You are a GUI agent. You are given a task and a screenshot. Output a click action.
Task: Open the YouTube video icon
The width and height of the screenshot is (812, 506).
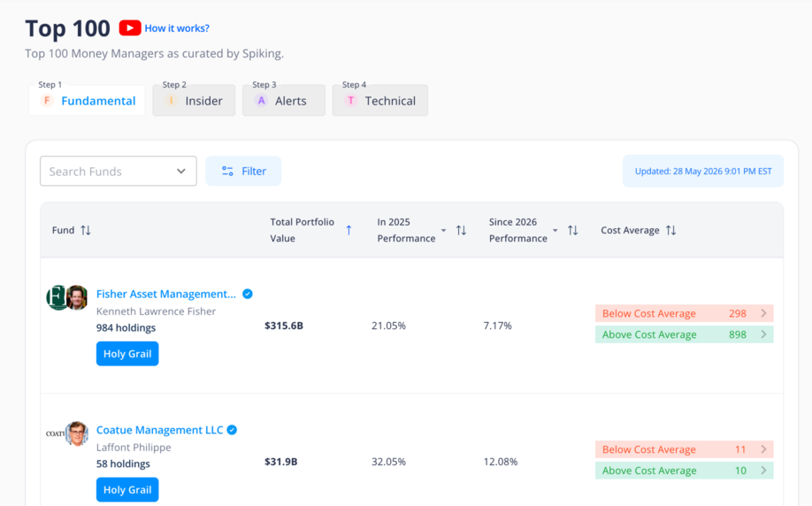(x=130, y=28)
